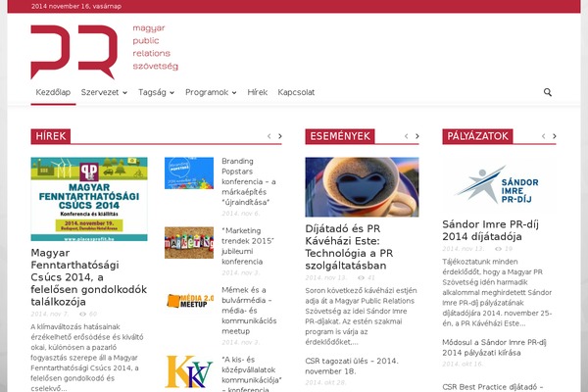
Task: Click the Média 2.0 Meetup thumbnail
Action: click(189, 301)
